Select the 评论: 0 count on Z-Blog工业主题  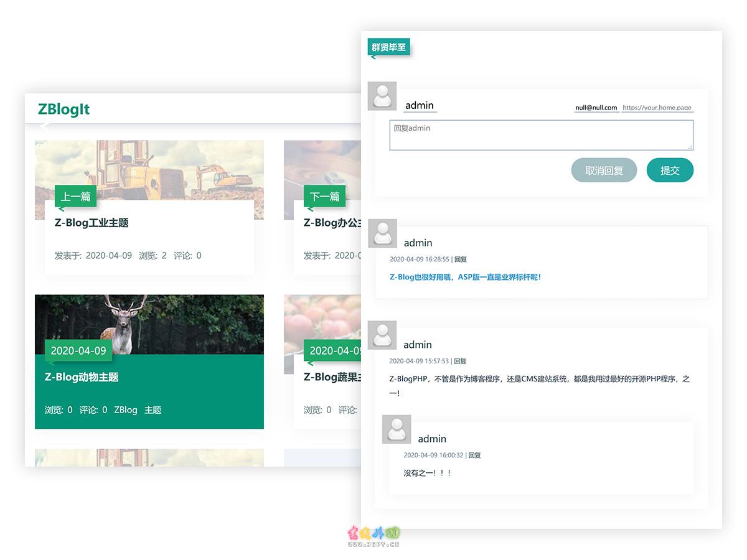[187, 256]
